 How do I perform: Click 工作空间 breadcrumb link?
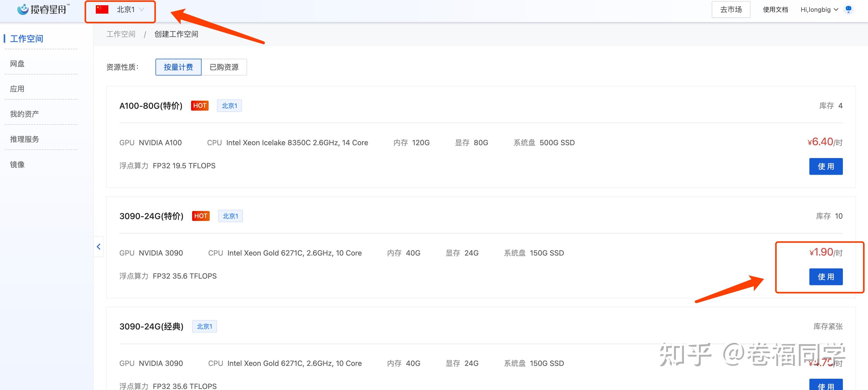click(121, 34)
